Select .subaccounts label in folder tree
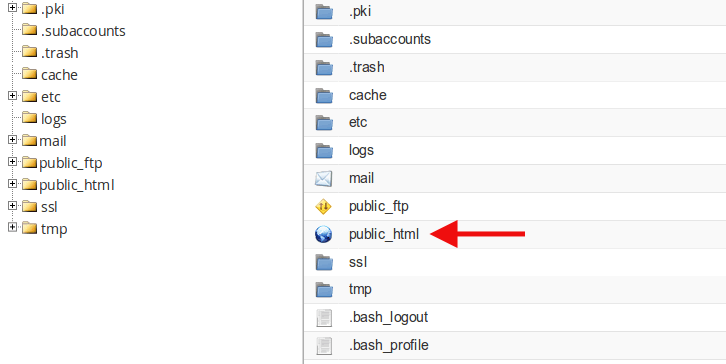Viewport: 726px width, 364px height. tap(83, 31)
